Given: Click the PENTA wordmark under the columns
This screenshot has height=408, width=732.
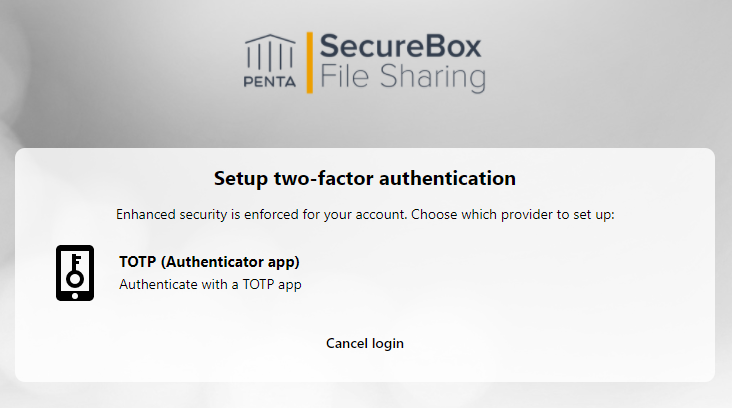Looking at the screenshot, I should point(270,82).
